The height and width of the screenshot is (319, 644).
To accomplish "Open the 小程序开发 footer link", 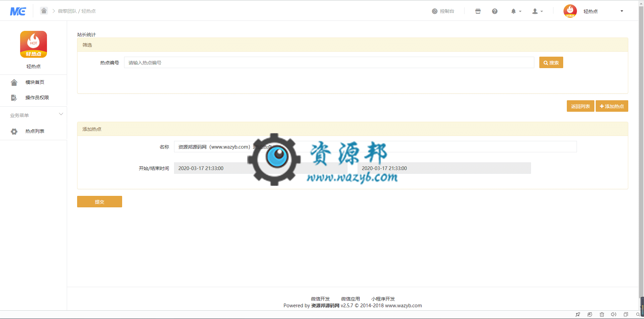I will [383, 299].
